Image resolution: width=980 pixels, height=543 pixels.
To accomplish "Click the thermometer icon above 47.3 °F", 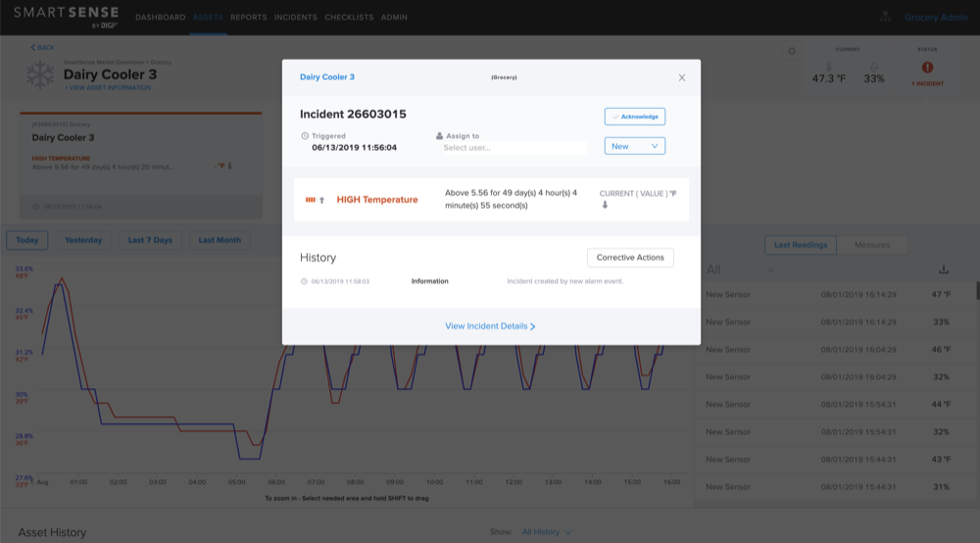I will 829,67.
